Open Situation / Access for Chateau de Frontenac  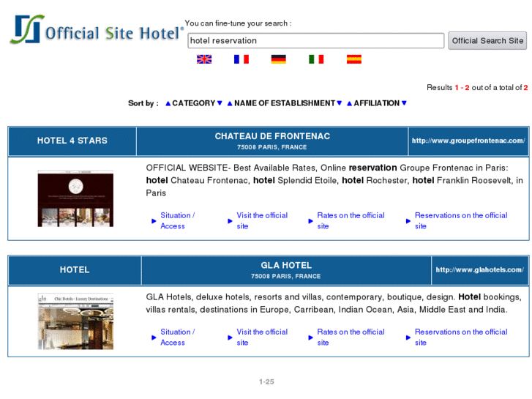177,220
